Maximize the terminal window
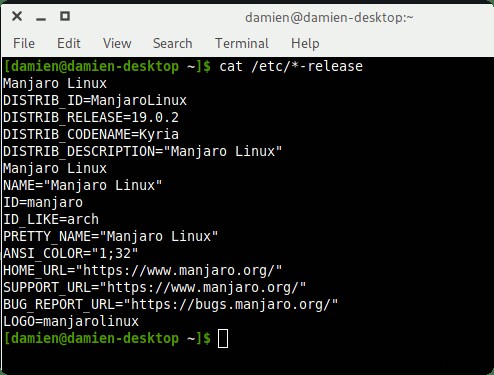This screenshot has height=375, width=494. [x=65, y=16]
